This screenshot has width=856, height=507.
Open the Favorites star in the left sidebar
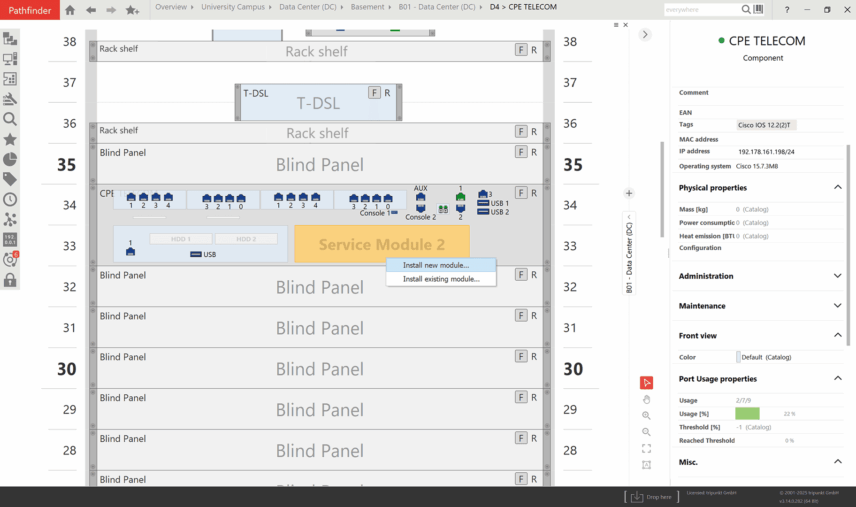tap(10, 139)
